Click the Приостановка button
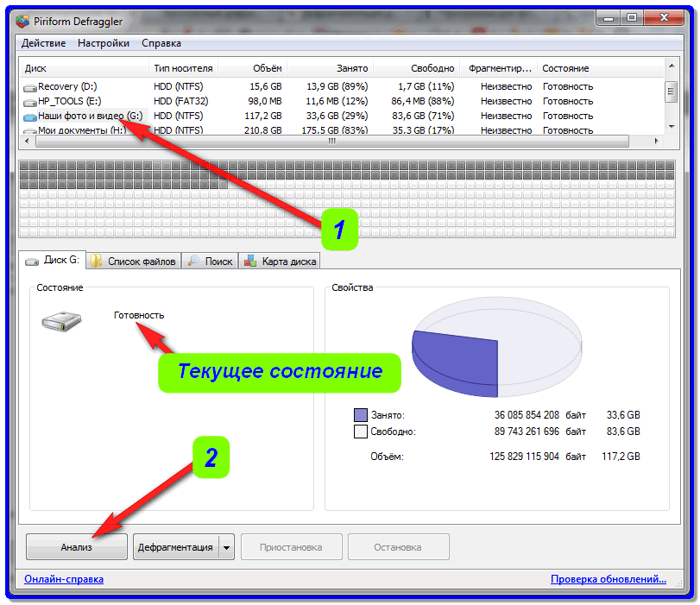 pos(291,547)
